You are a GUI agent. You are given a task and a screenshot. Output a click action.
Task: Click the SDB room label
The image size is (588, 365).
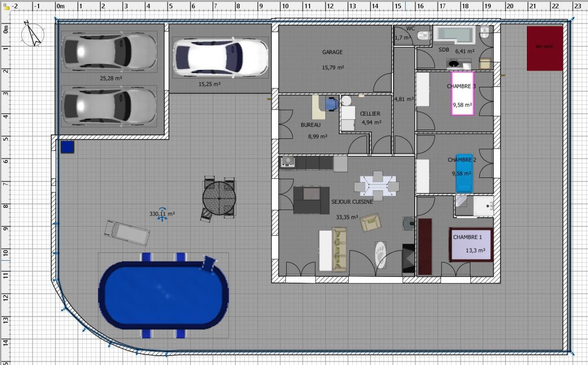[444, 50]
